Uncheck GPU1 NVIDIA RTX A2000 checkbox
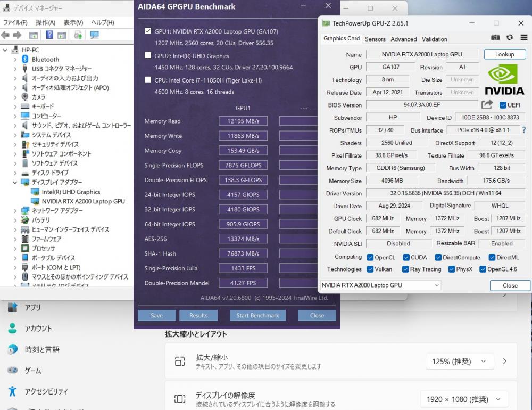Viewport: 532px width, 410px height. pyautogui.click(x=148, y=31)
